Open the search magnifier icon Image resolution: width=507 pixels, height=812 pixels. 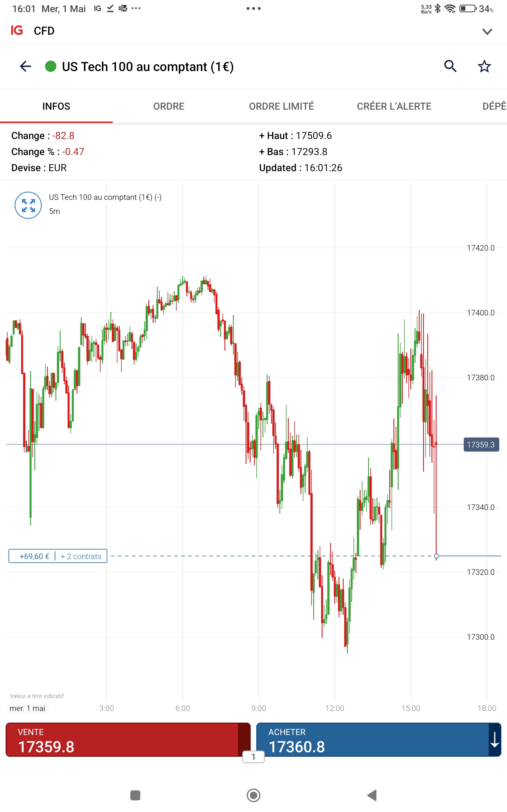(x=450, y=67)
